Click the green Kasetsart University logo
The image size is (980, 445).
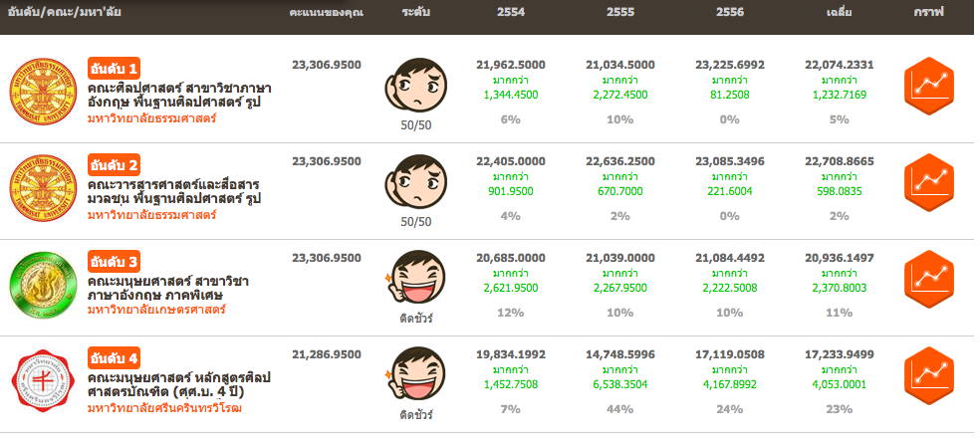click(42, 285)
